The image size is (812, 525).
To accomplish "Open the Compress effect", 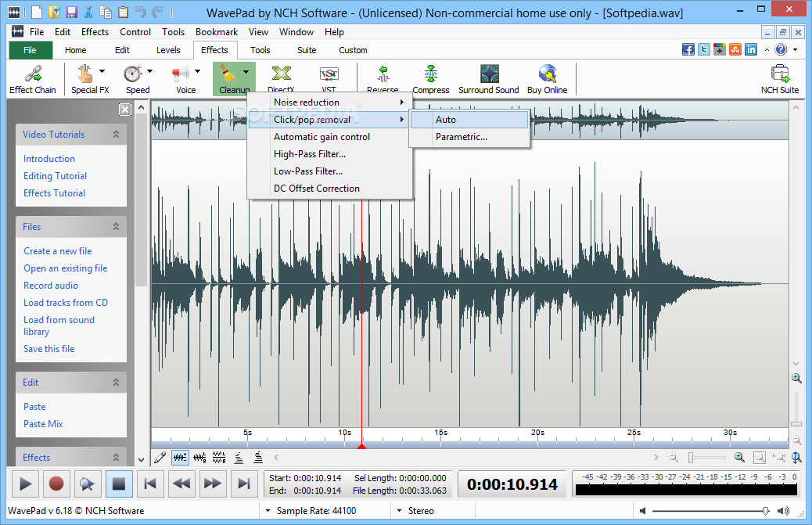I will pos(431,79).
